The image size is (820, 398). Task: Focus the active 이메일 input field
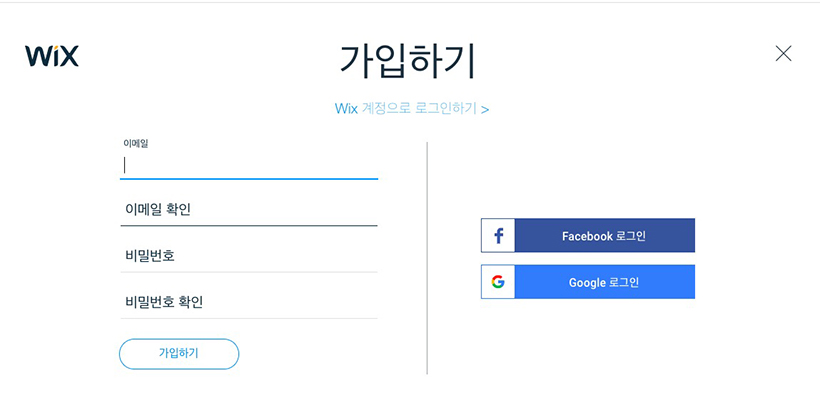[249, 165]
